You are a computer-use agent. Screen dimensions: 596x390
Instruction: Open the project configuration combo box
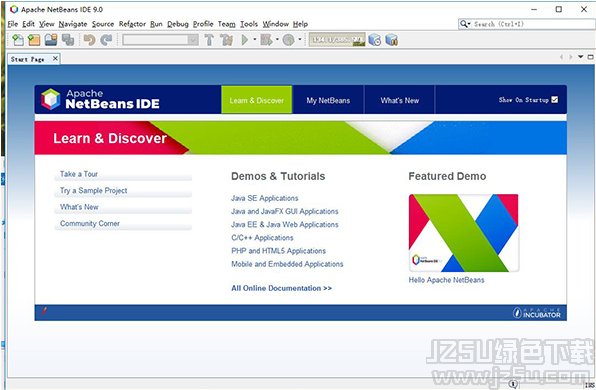pyautogui.click(x=160, y=40)
